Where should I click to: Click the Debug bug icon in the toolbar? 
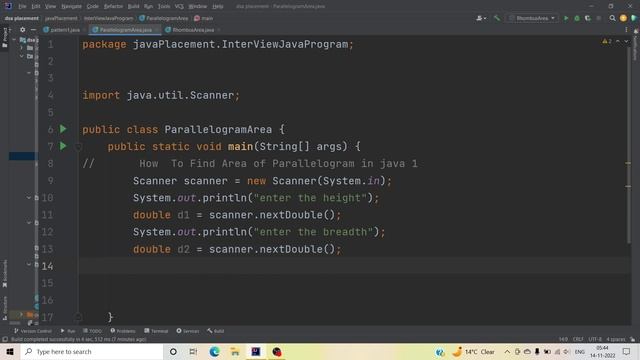(x=577, y=18)
